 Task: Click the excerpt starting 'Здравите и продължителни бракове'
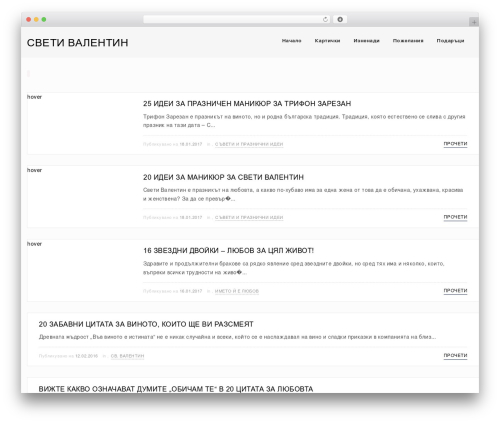tap(294, 268)
